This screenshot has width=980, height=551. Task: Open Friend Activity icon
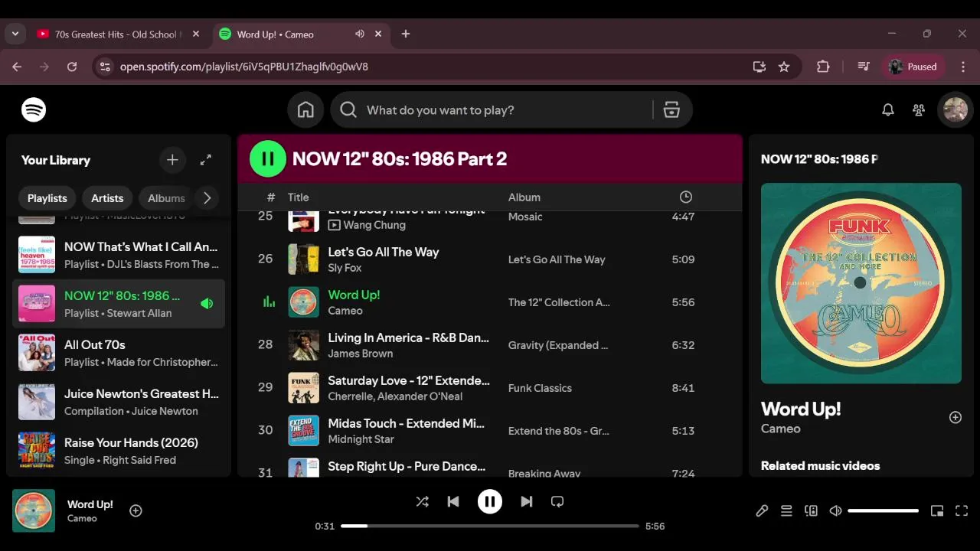pyautogui.click(x=919, y=110)
